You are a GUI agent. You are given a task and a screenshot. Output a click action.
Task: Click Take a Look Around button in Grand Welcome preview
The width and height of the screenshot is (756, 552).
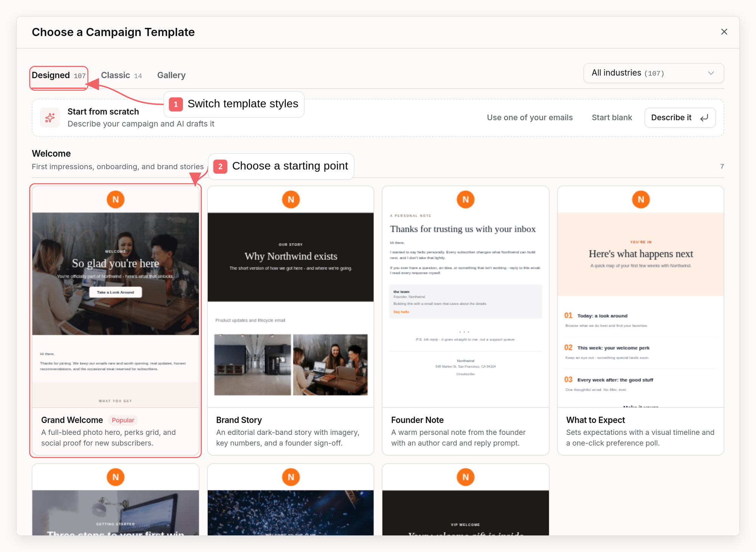tap(116, 292)
